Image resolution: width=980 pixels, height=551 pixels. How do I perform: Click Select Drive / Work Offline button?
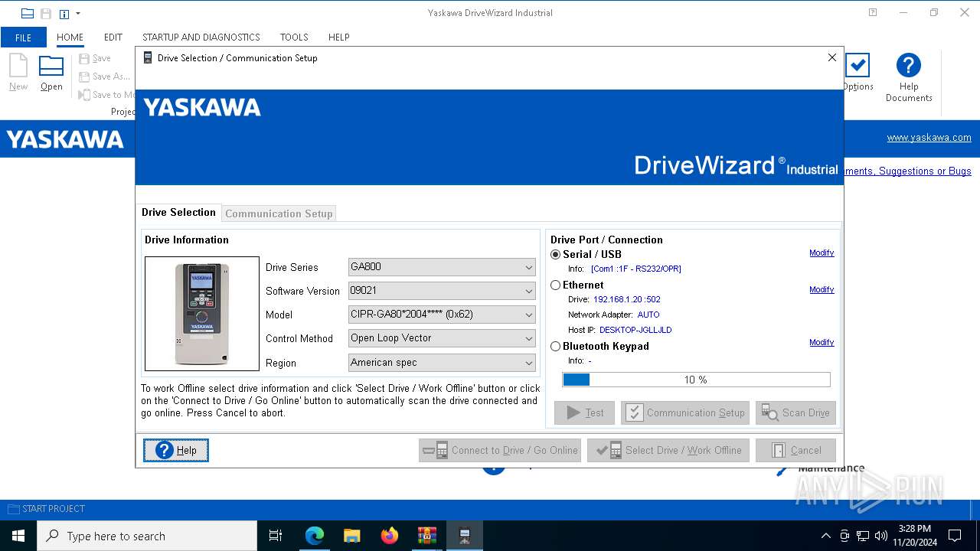tap(668, 450)
